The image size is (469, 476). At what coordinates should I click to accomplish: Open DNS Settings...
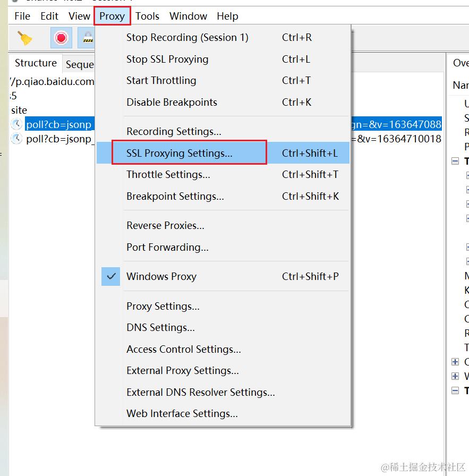(223, 328)
